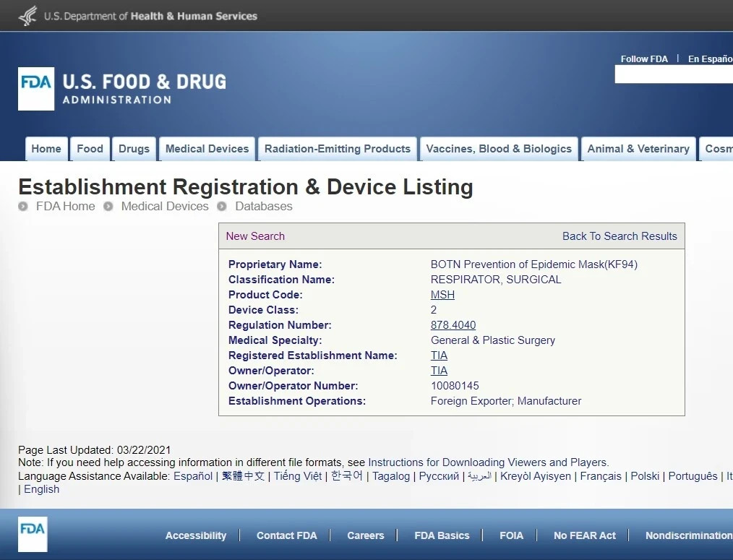This screenshot has width=733, height=560.
Task: Click medical specialty General & Plastic Surgery
Action: pyautogui.click(x=493, y=340)
